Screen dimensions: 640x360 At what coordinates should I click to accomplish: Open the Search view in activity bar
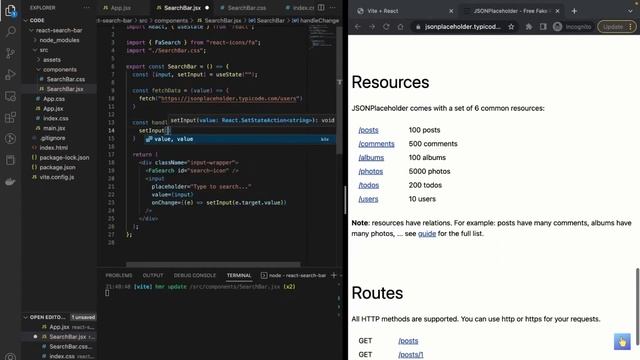[x=10, y=31]
